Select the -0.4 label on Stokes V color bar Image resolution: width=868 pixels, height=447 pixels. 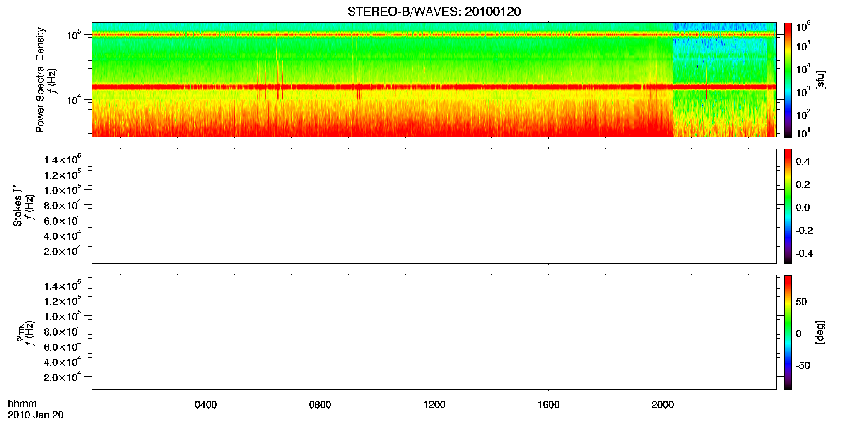point(804,254)
